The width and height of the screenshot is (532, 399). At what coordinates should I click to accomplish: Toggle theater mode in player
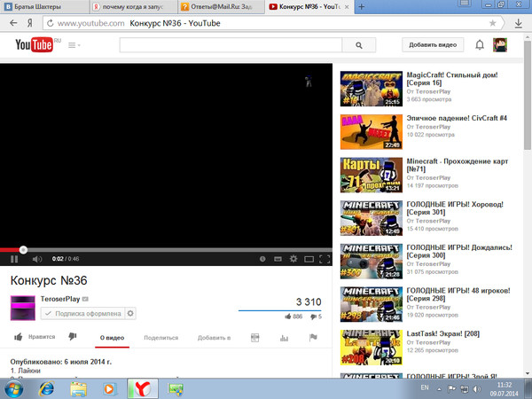click(x=309, y=259)
